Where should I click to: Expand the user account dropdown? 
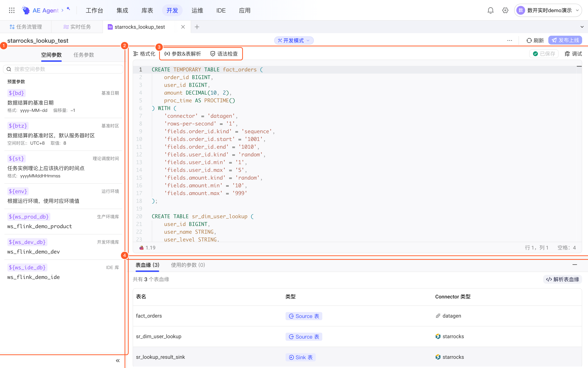coord(548,10)
